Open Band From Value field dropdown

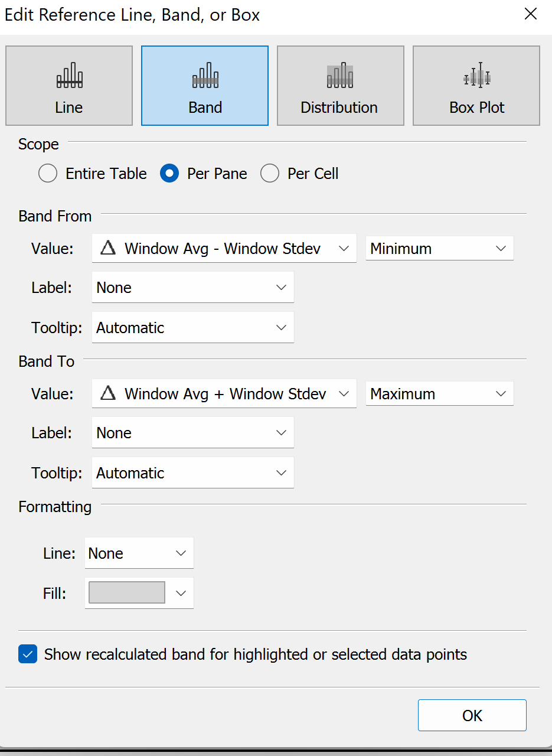tap(224, 249)
